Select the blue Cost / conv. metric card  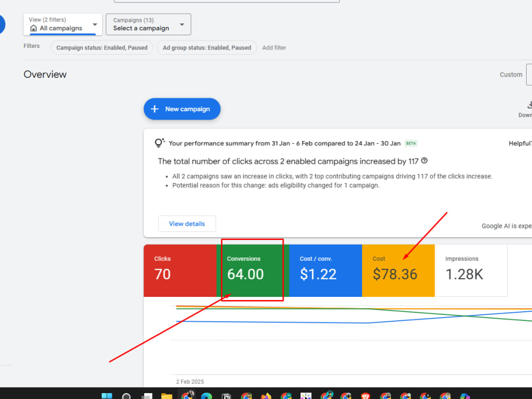coord(326,270)
